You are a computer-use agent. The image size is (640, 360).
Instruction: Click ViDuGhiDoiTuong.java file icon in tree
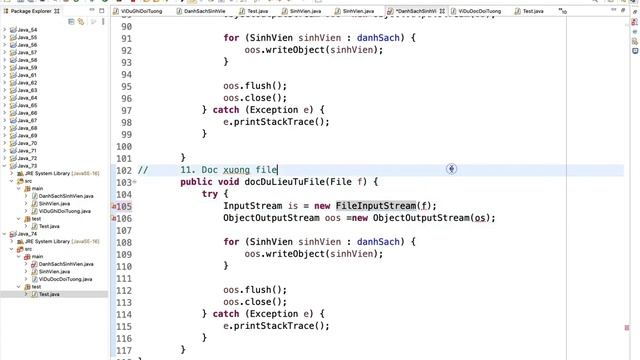[35, 211]
